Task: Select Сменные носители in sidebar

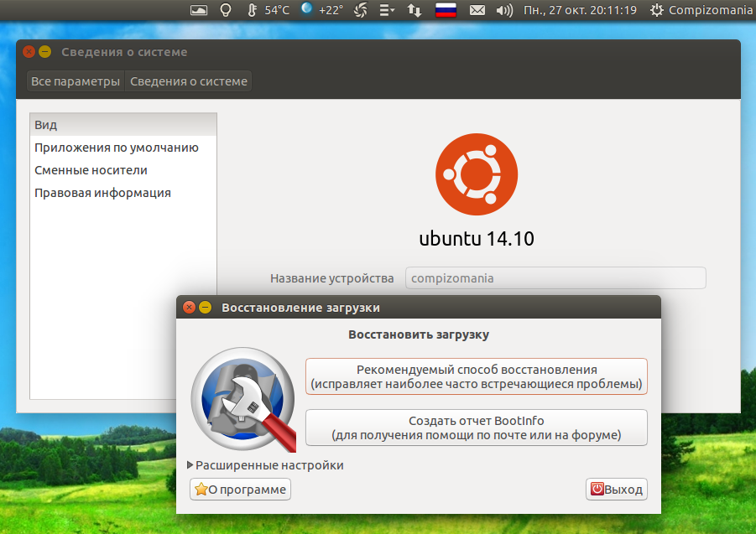Action: [x=123, y=170]
